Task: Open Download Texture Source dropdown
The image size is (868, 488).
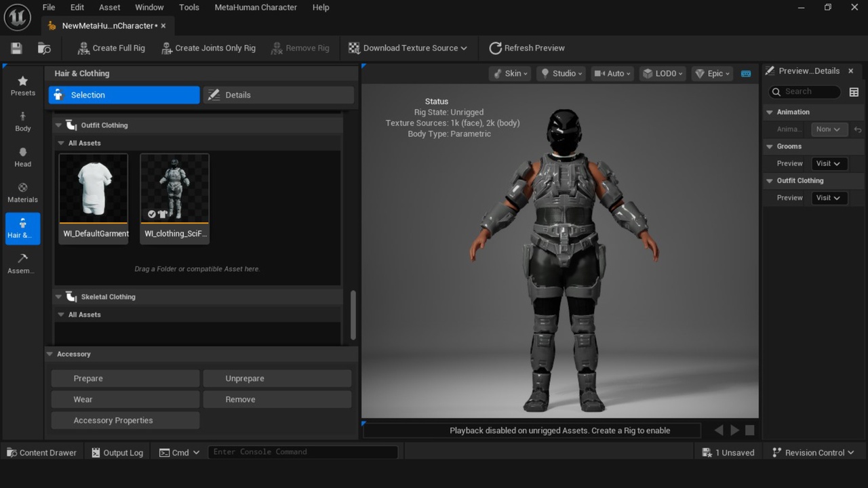Action: pyautogui.click(x=408, y=48)
